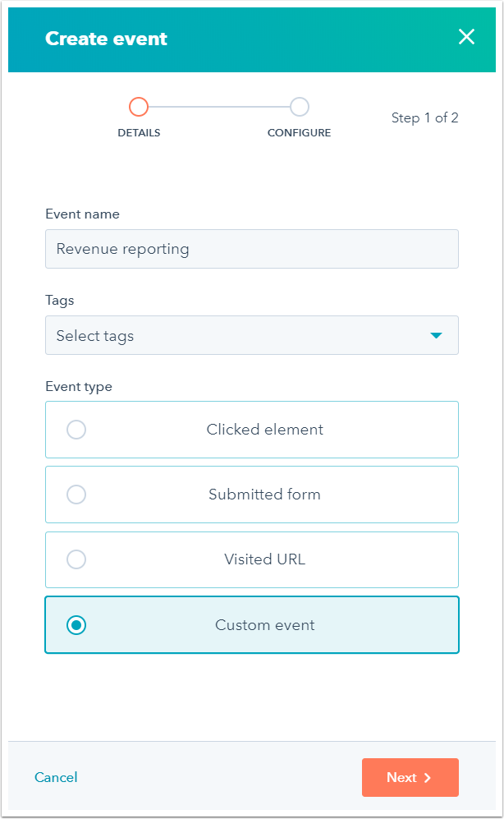Image resolution: width=504 pixels, height=819 pixels.
Task: Cancel the event creation
Action: pos(56,777)
